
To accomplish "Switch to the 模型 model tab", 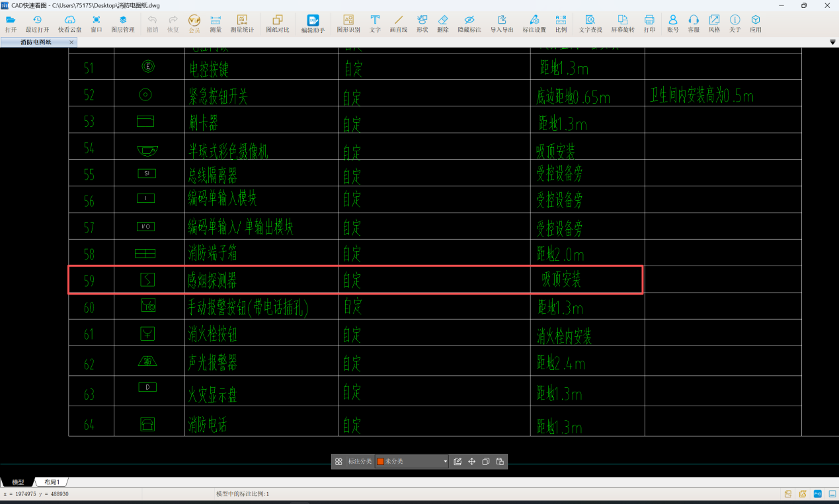I will [x=18, y=482].
